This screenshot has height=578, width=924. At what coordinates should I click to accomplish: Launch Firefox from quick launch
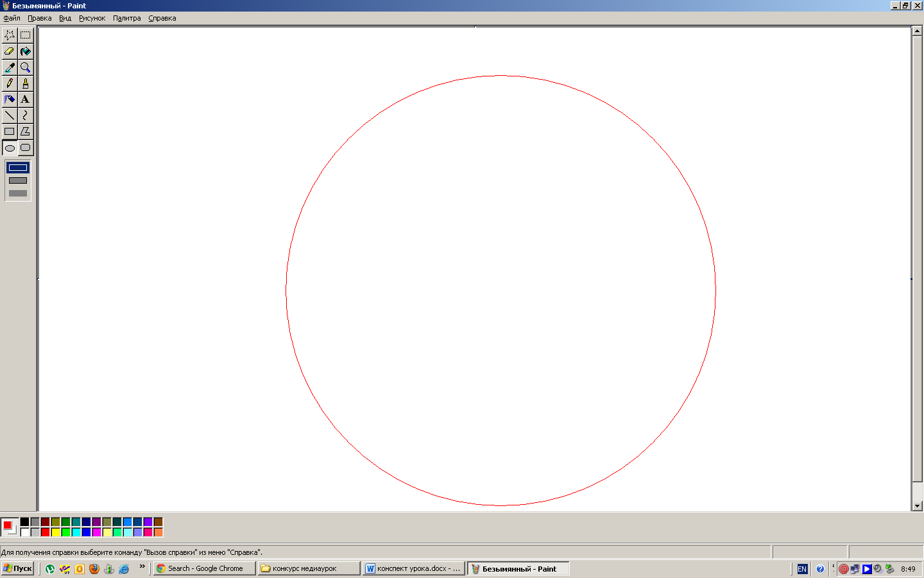[x=94, y=568]
